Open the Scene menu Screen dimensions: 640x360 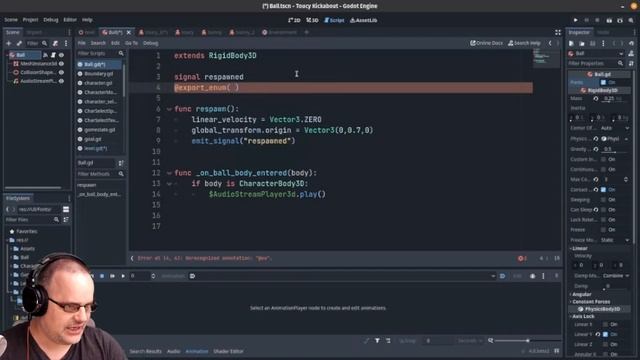(x=11, y=20)
